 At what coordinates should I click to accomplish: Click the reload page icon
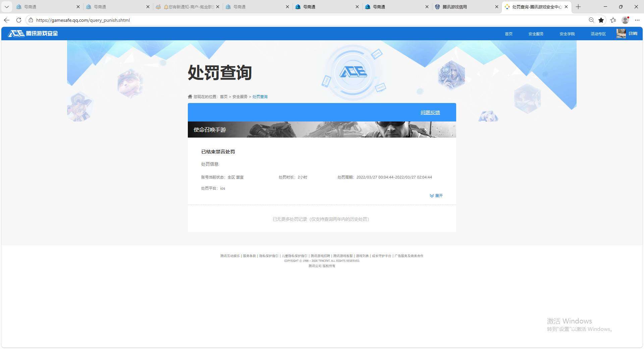(x=19, y=20)
